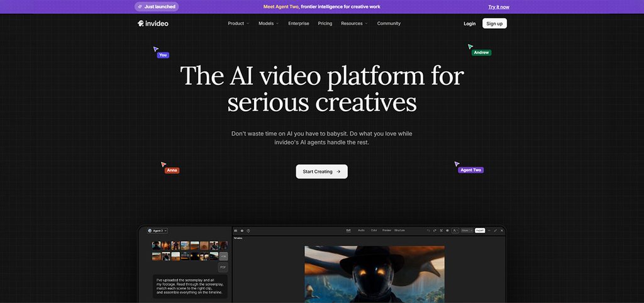Open the Pricing page

(325, 23)
